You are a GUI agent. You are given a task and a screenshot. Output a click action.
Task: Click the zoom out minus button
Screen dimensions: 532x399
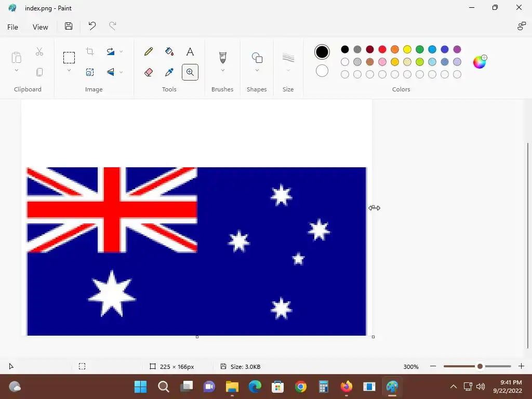pyautogui.click(x=433, y=366)
